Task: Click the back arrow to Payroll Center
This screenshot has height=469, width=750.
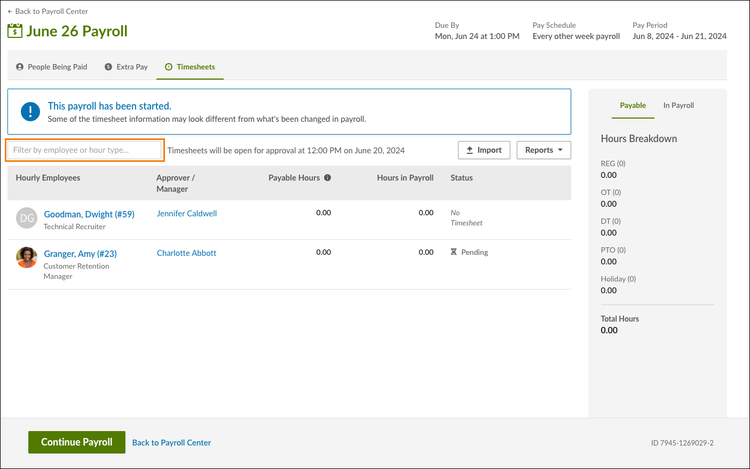Action: [x=10, y=11]
